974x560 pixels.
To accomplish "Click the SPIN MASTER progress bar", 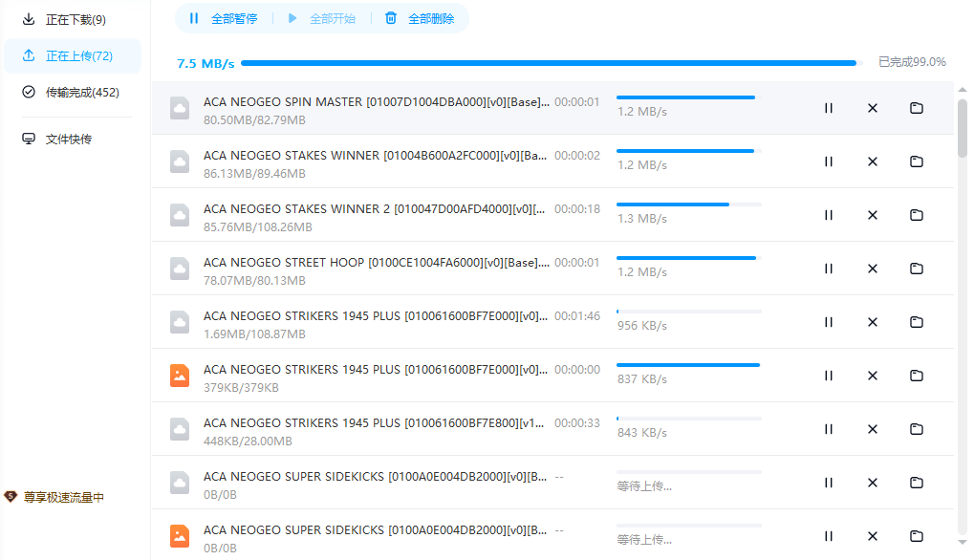I will point(689,97).
